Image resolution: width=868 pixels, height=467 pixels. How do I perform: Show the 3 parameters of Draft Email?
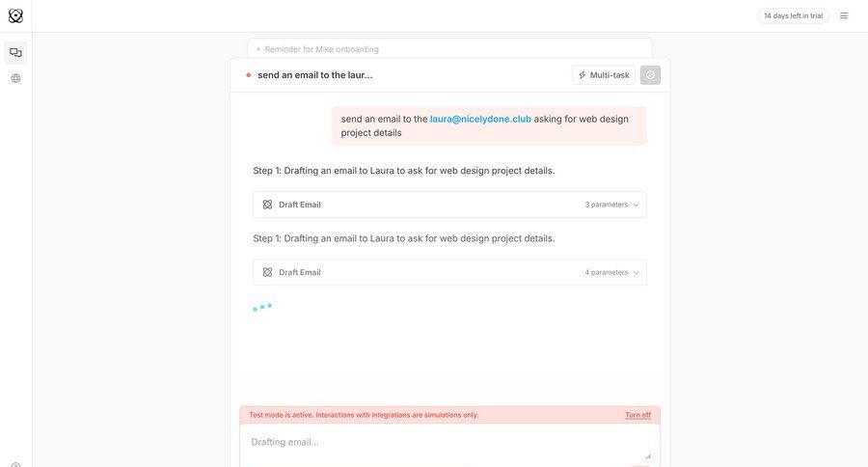606,205
